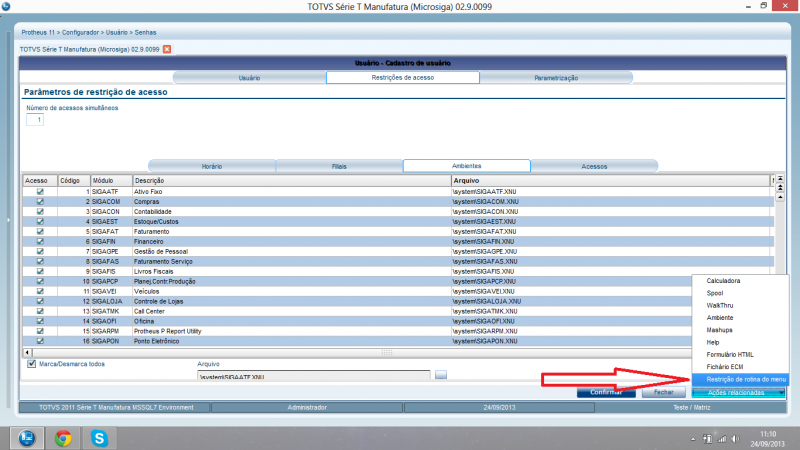Click the network signal tray icon

721,439
